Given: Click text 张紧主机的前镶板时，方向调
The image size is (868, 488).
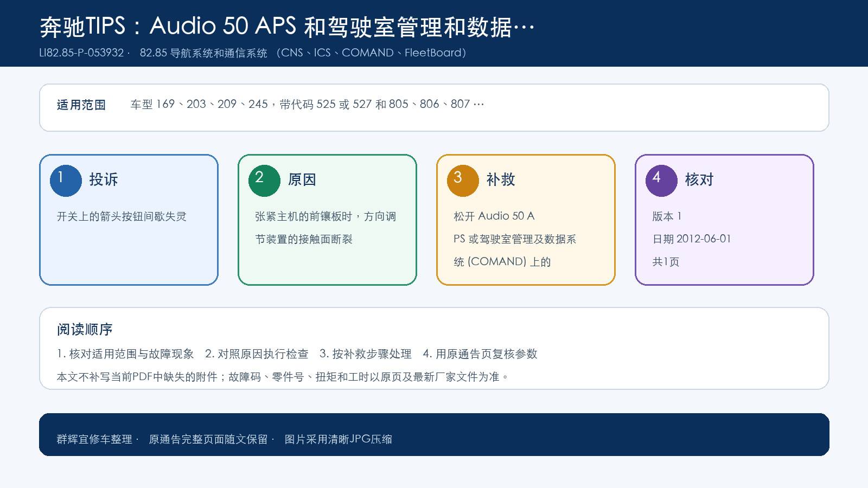Looking at the screenshot, I should (325, 216).
